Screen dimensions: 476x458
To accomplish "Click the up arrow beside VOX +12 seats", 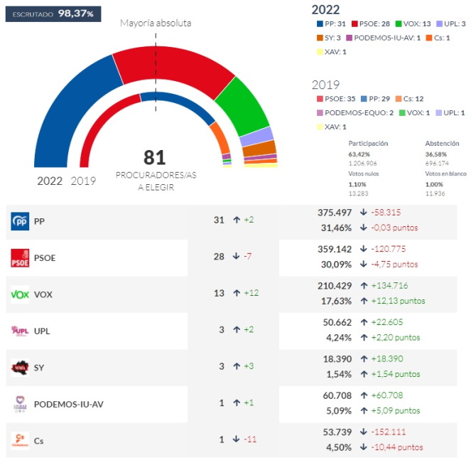I will [x=237, y=294].
